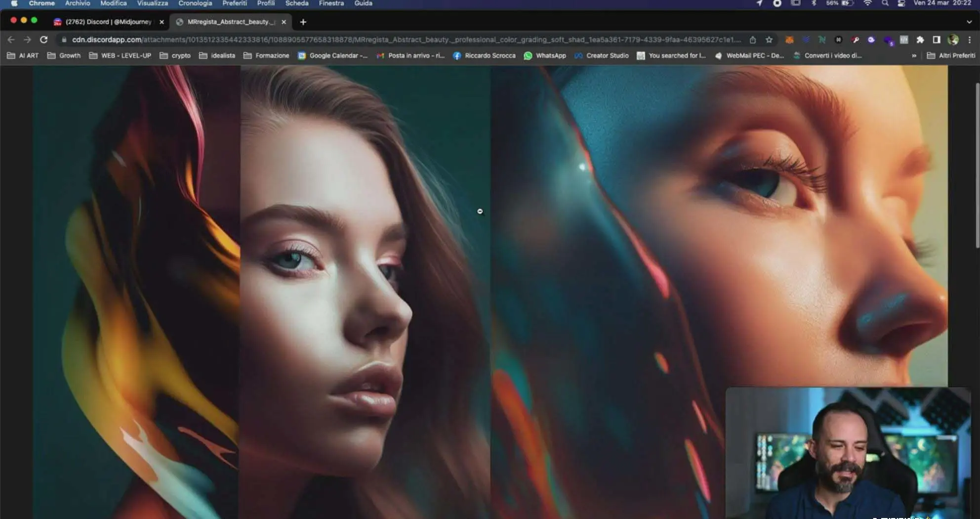Open the Cronologia menu
Viewport: 980px width, 519px height.
[195, 3]
